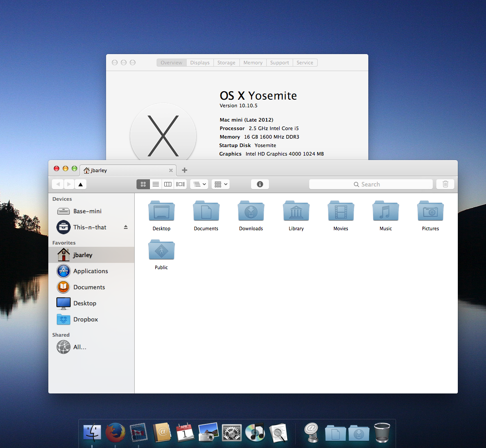Switch to icon view

143,184
